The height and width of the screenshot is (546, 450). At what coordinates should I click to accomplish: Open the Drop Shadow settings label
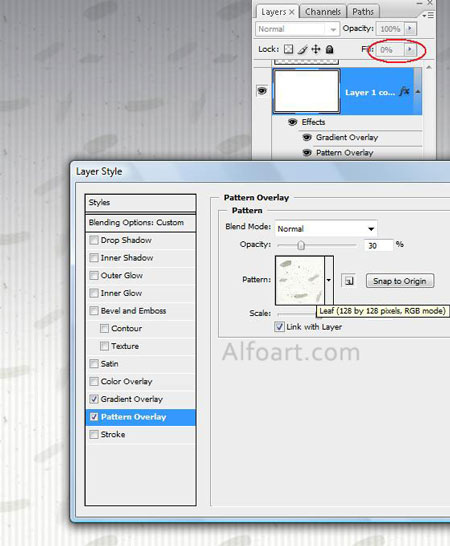coord(126,240)
